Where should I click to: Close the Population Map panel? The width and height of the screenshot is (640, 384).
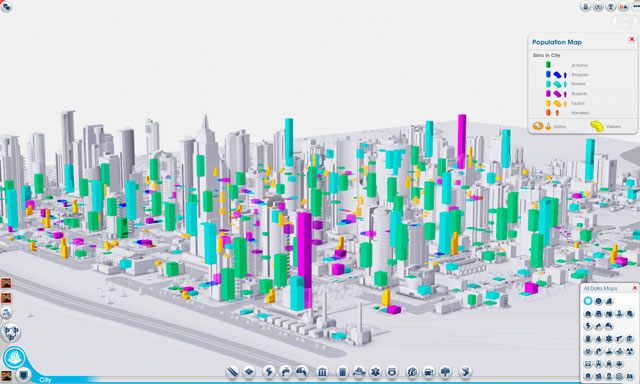coord(632,39)
